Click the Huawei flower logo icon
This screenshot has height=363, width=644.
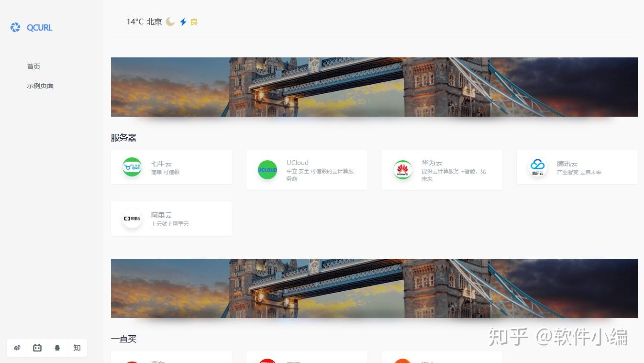click(402, 169)
